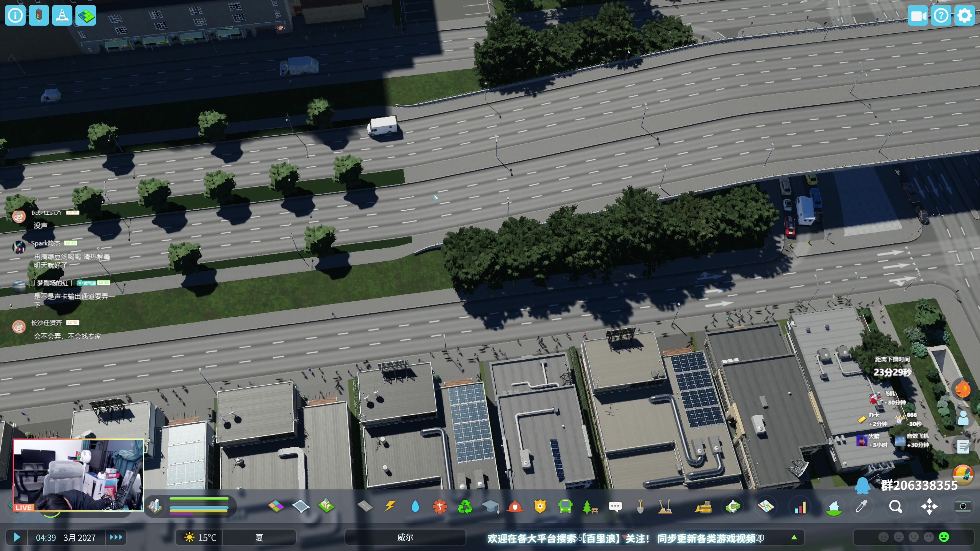This screenshot has height=551, width=980.
Task: Select the Bulldozer tool
Action: click(x=704, y=507)
